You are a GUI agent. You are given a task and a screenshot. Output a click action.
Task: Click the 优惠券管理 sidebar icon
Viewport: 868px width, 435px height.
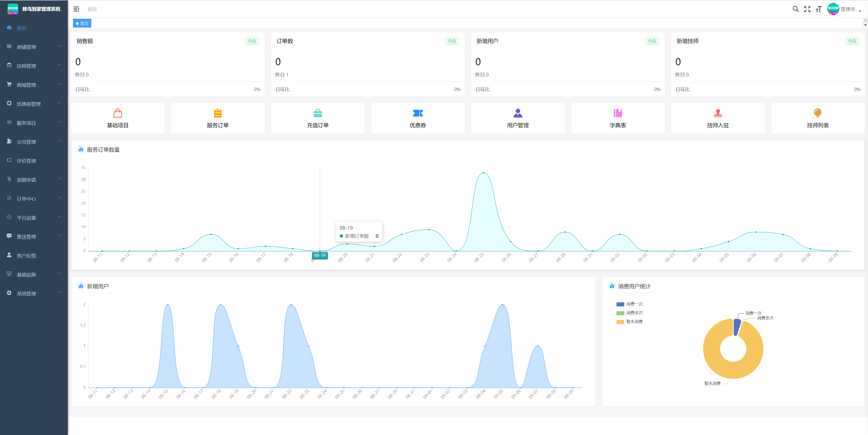(9, 103)
